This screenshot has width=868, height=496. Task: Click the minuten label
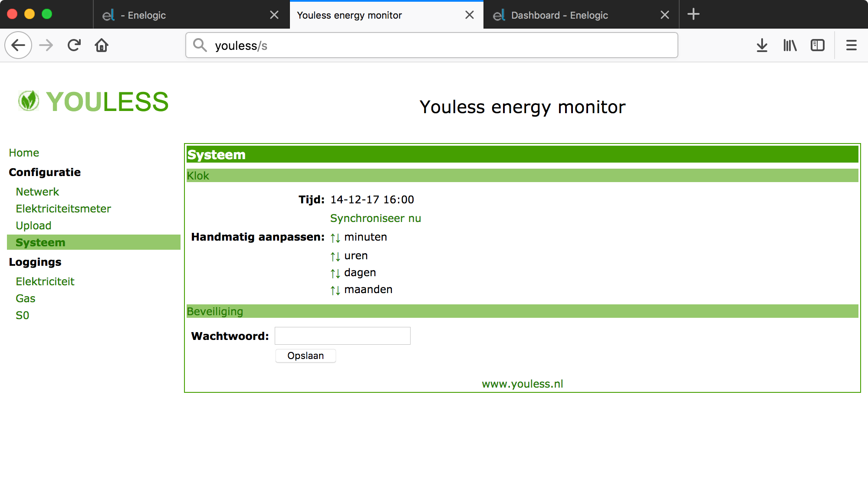pyautogui.click(x=365, y=237)
